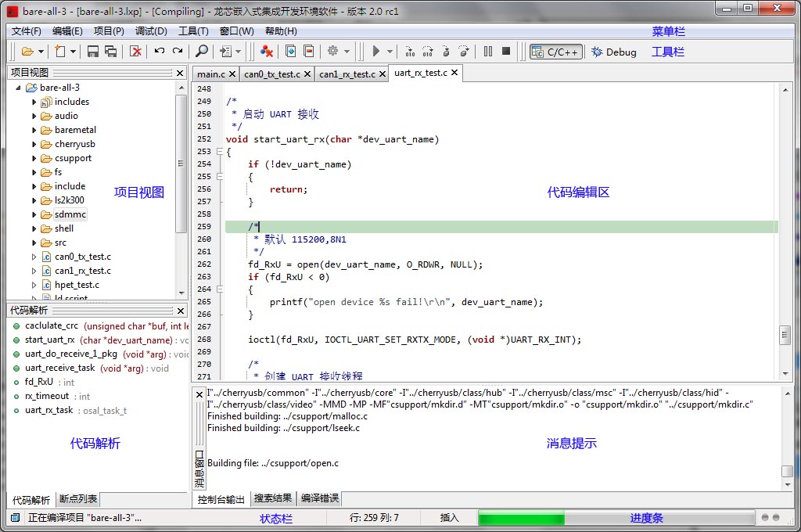Switch to the can0_tx_test.c editor tab
Viewport: 801px width, 532px height.
pos(271,74)
